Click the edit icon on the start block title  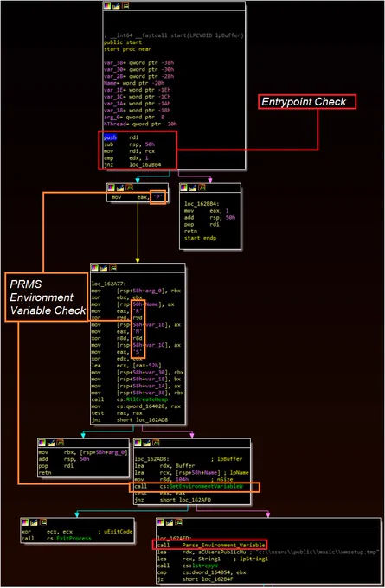116,6
